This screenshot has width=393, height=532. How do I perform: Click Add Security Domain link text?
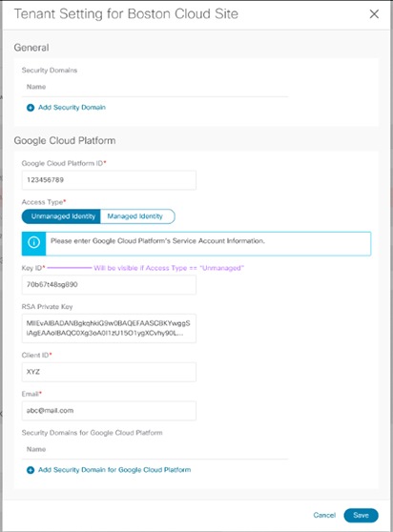tap(72, 107)
